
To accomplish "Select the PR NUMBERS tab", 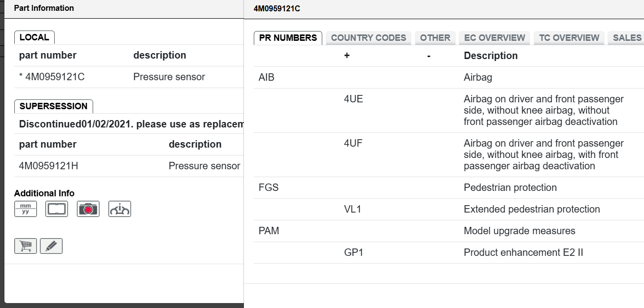I will point(288,38).
